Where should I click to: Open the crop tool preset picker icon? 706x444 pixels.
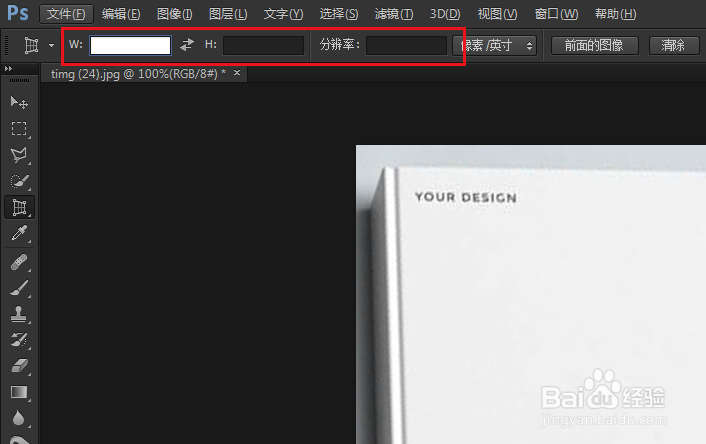(x=31, y=45)
